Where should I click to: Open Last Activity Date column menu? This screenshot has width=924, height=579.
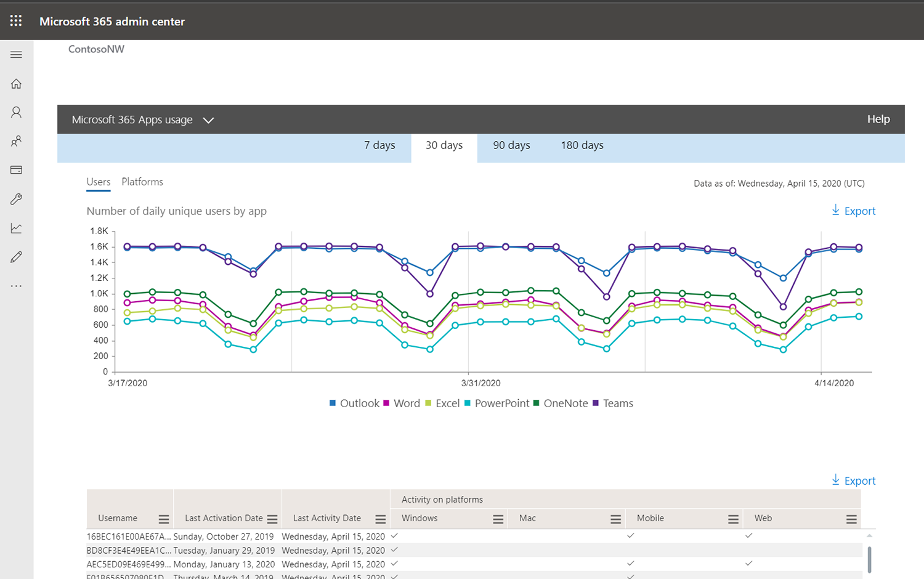pos(381,519)
